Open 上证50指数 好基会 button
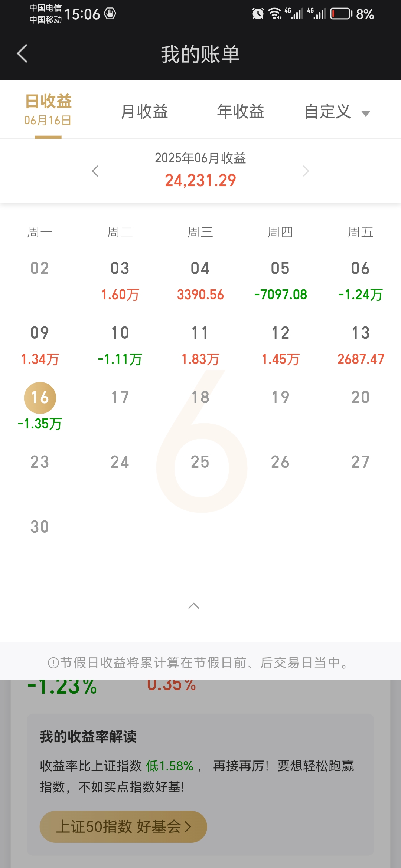401x868 pixels. 123,826
